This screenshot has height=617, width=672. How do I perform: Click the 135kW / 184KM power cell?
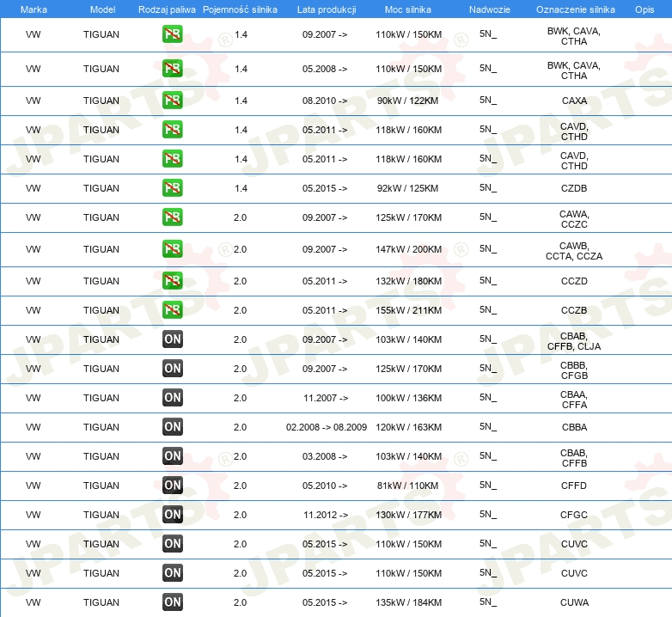[408, 602]
